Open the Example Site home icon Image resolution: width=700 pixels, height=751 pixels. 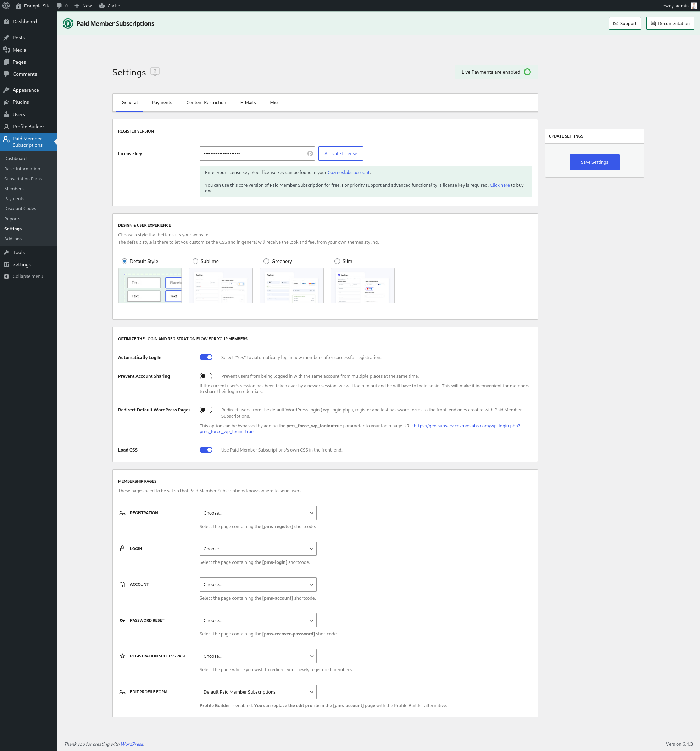[18, 6]
